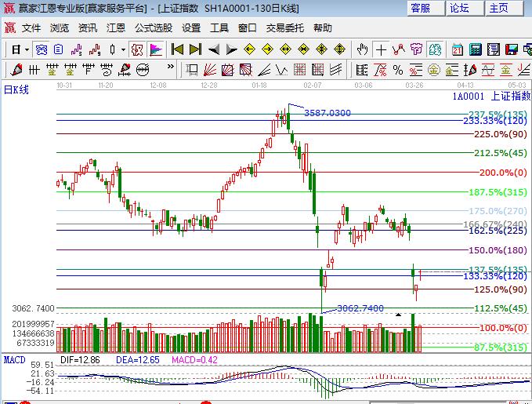Click the flag marker icon

coord(156,49)
